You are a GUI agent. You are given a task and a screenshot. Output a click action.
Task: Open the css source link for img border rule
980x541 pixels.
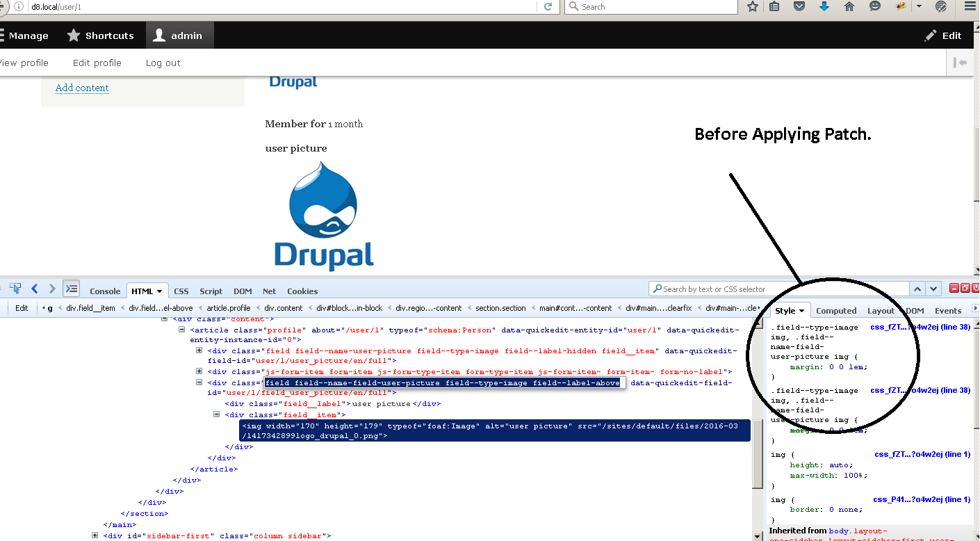pos(922,499)
